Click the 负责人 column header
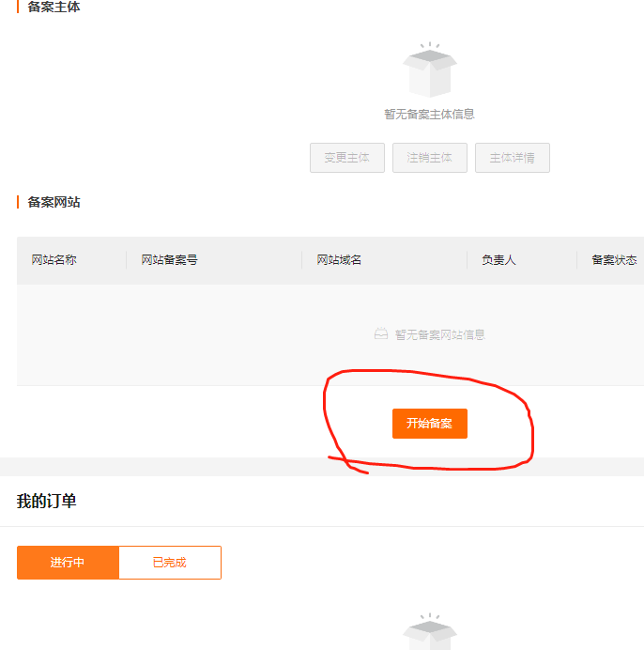Screen dimensions: 644x650 498,260
